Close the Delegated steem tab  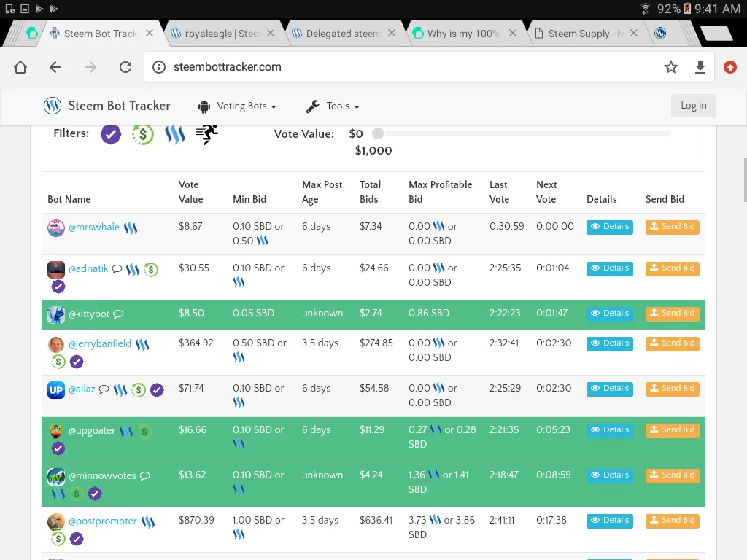[x=392, y=33]
